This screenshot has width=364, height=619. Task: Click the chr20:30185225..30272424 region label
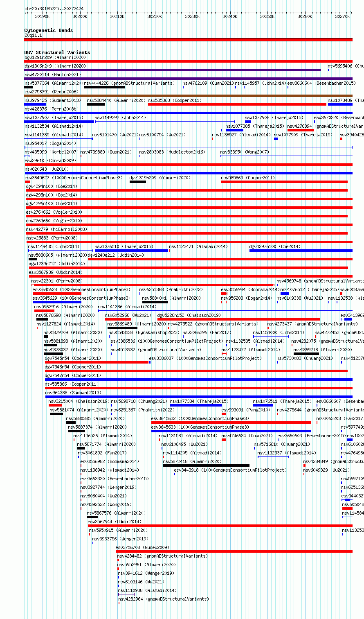point(54,9)
